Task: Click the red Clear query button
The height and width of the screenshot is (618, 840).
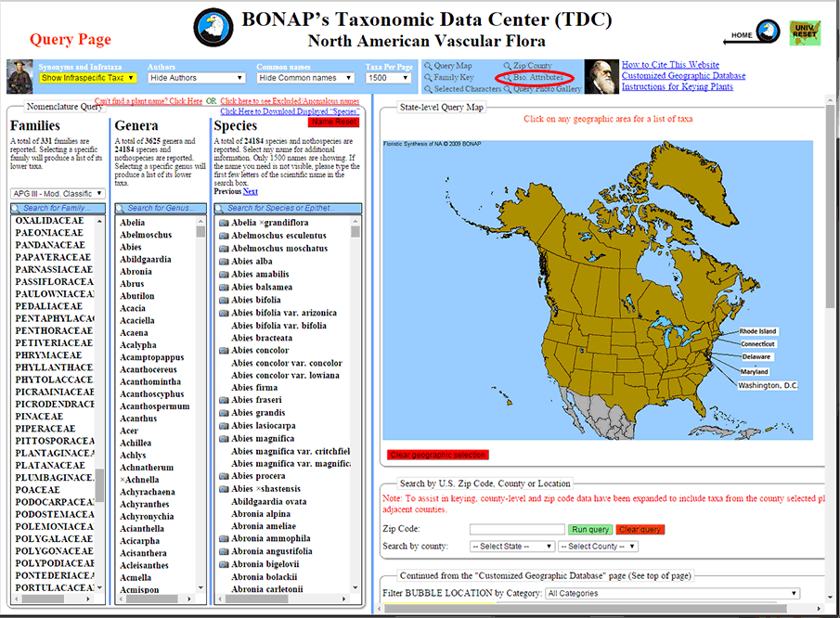Action: pyautogui.click(x=640, y=529)
